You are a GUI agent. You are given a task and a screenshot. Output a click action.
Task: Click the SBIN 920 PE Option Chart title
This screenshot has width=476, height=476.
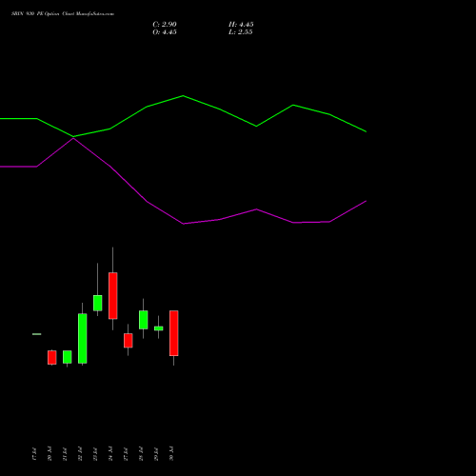[63, 14]
